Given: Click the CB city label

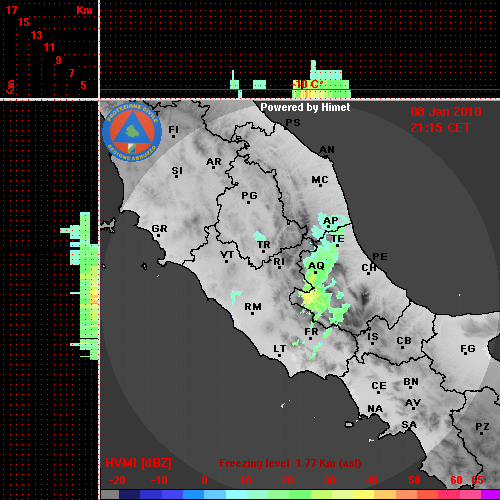Looking at the screenshot, I should tap(404, 341).
